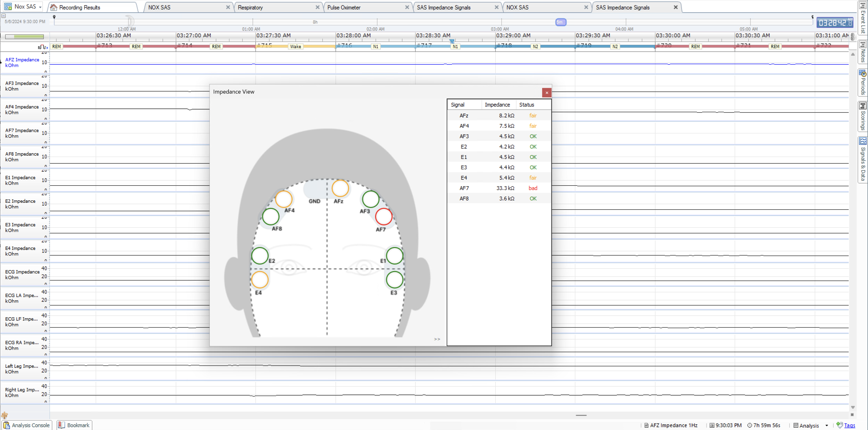The height and width of the screenshot is (430, 868).
Task: Select the E4 row showing 5.4 kΩ
Action: (499, 178)
